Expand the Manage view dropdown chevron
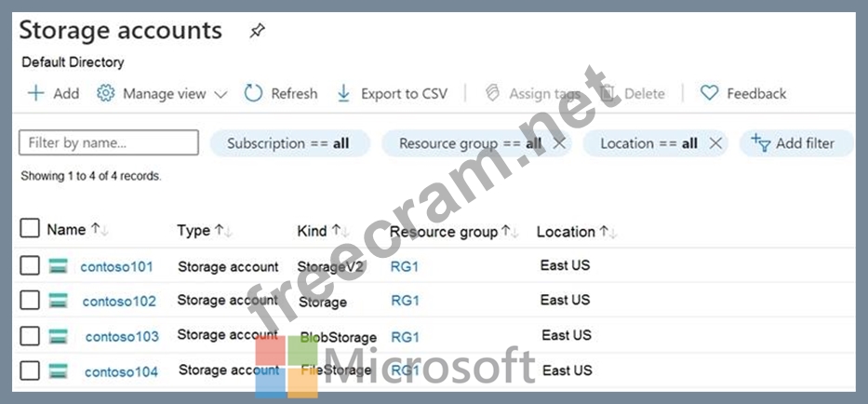This screenshot has width=868, height=404. (x=220, y=94)
